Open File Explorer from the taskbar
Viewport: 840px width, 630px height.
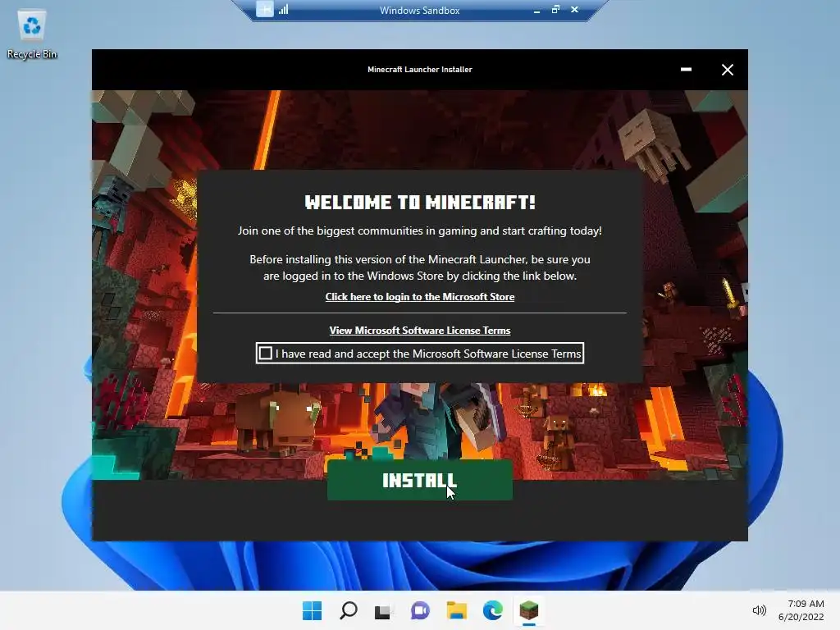click(x=456, y=610)
